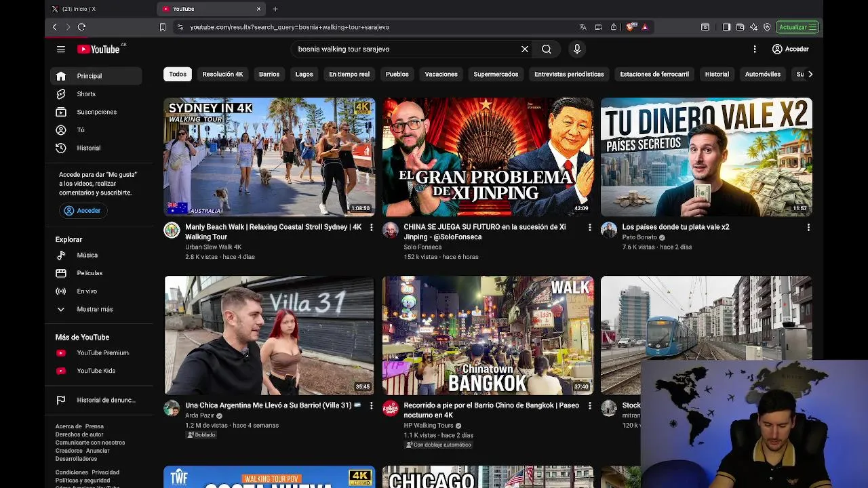The image size is (868, 488).
Task: Select the Todos filter chip
Action: click(x=178, y=74)
